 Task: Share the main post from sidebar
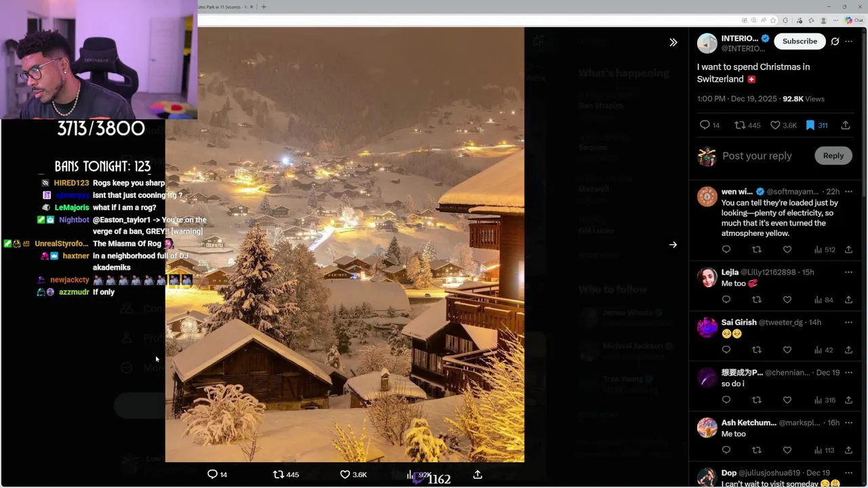click(846, 125)
